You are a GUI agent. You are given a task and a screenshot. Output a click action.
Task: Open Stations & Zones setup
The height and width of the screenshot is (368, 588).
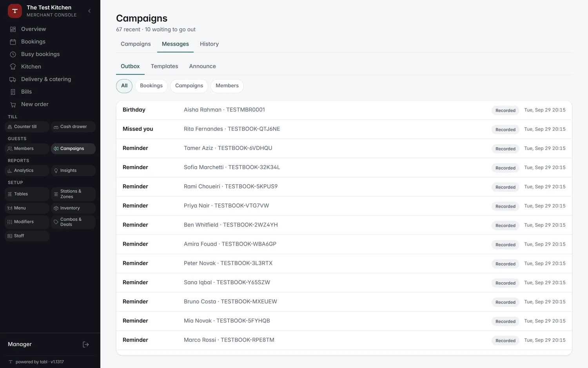(73, 194)
